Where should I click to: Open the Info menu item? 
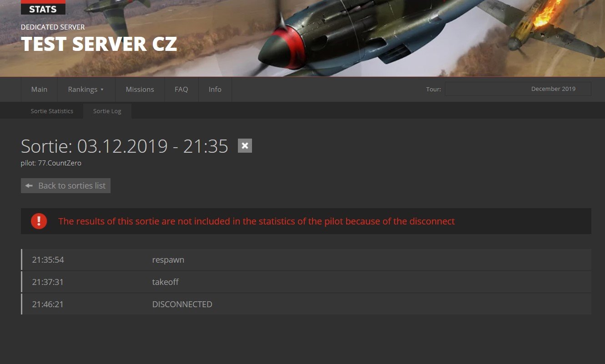tap(215, 89)
